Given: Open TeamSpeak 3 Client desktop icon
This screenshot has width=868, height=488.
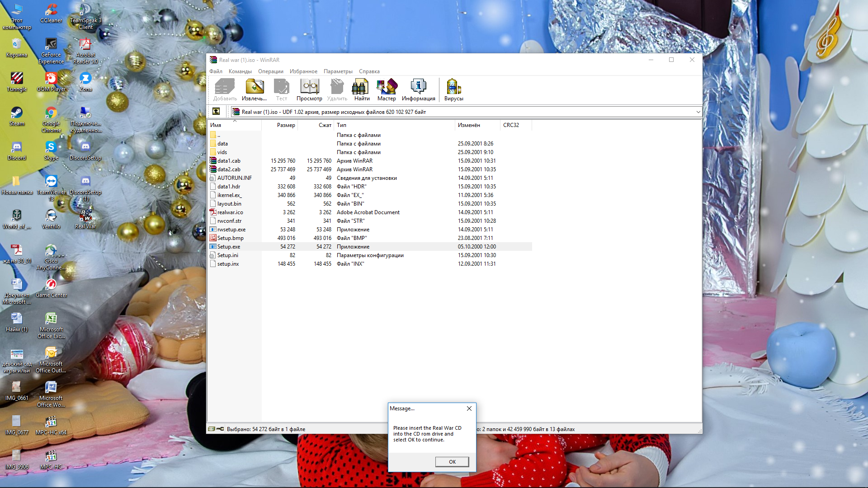Looking at the screenshot, I should [x=85, y=16].
